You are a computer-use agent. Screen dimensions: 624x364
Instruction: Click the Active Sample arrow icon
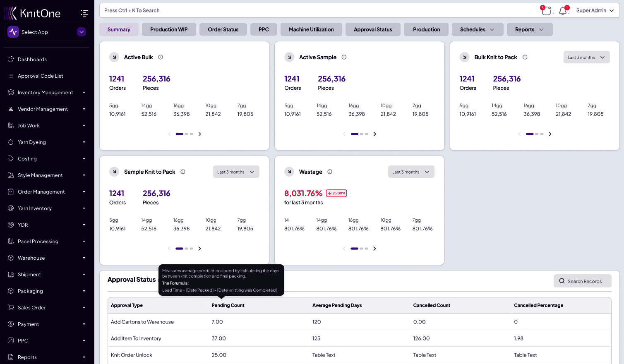[x=289, y=57]
